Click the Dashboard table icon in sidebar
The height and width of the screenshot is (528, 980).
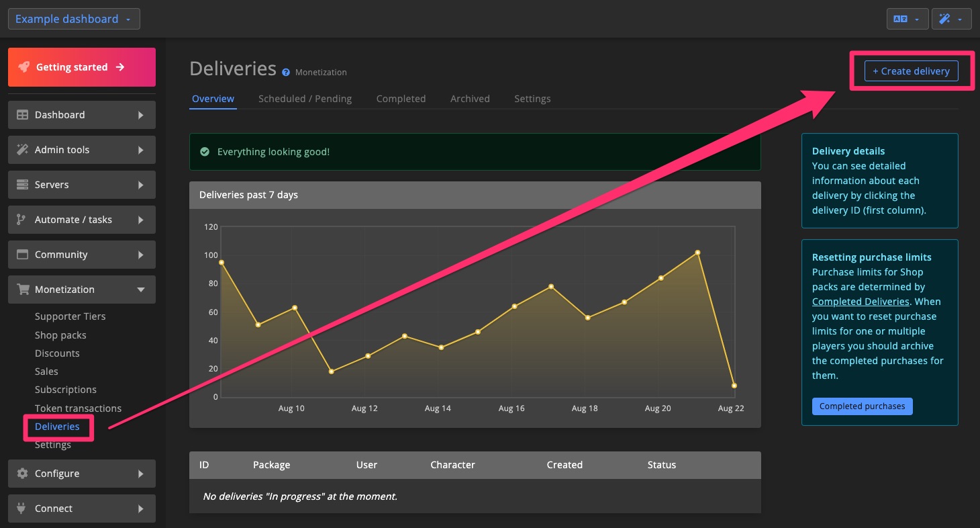[22, 115]
